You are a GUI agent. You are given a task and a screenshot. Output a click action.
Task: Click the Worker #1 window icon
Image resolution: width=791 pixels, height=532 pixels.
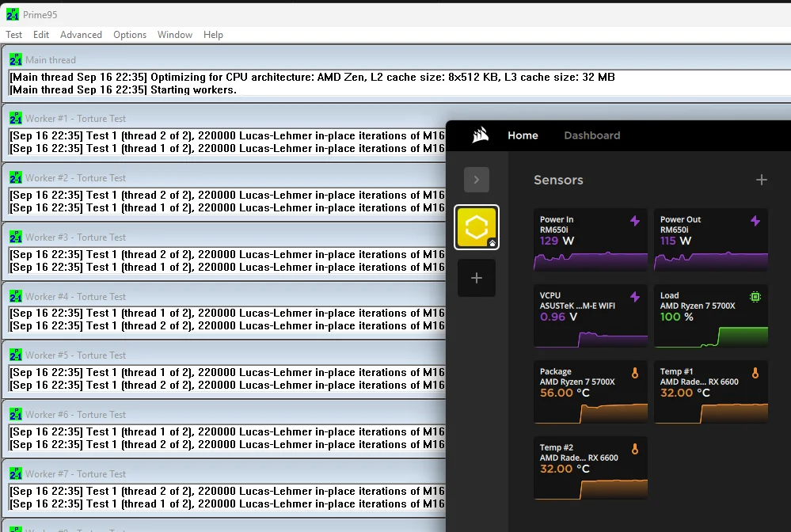[16, 119]
